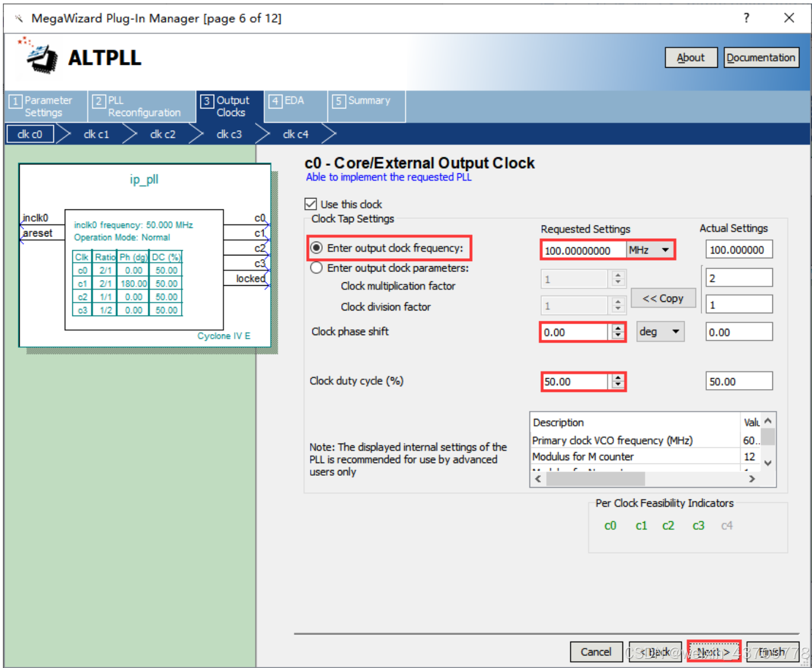The height and width of the screenshot is (668, 812).
Task: Click the c3 feasibility indicator
Action: click(x=698, y=525)
